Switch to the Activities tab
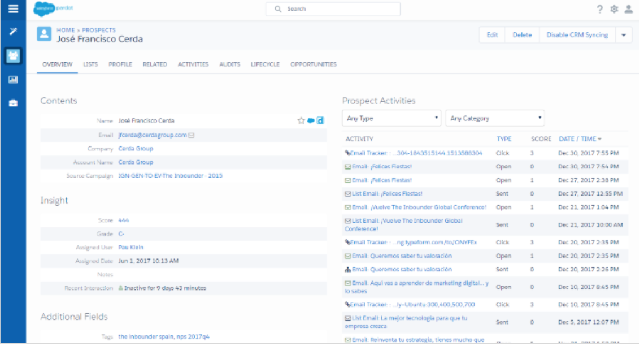 [193, 64]
